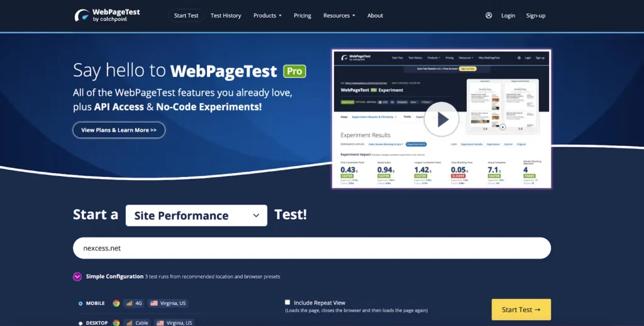Go to the Pricing page
The height and width of the screenshot is (326, 644).
[x=302, y=15]
